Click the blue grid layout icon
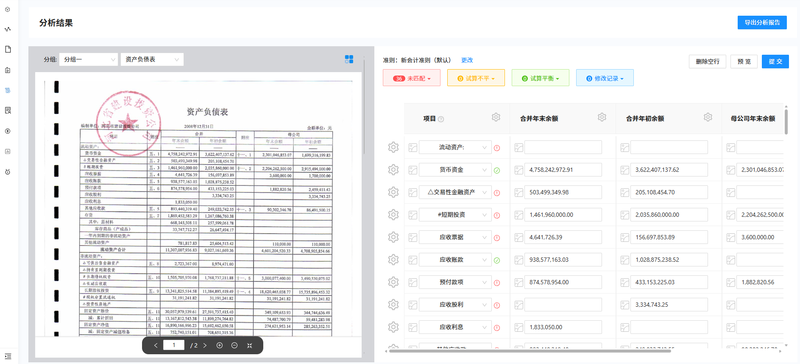 tap(349, 59)
